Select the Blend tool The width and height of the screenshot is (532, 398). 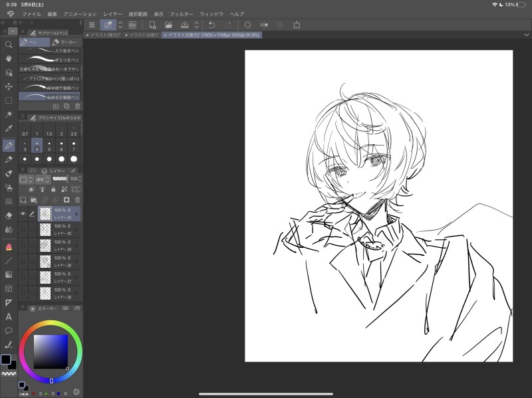point(9,229)
